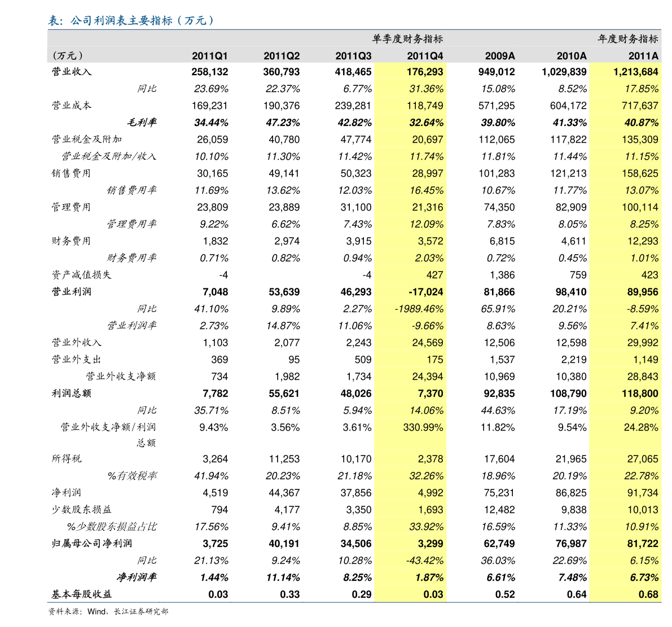Click the 年度财务指标 group header
The image size is (672, 627).
tap(628, 39)
